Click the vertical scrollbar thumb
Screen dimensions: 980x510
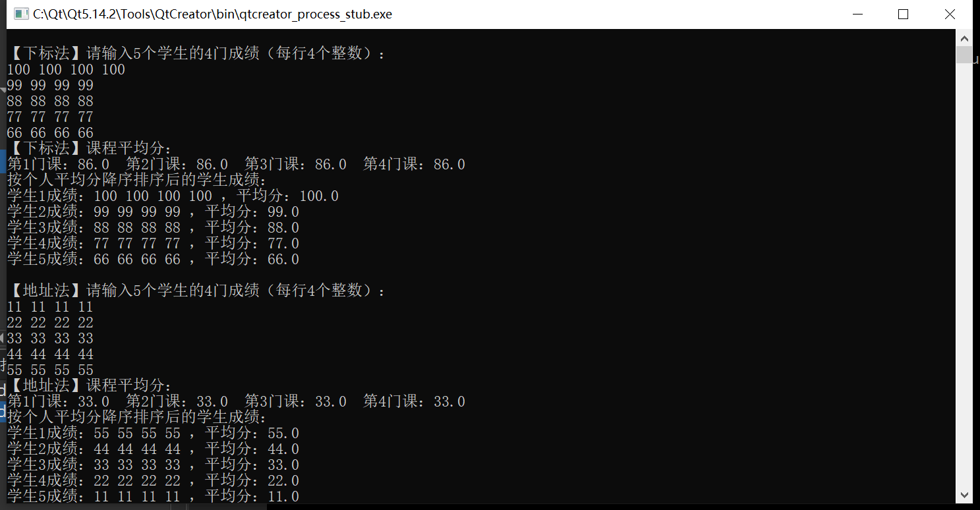tap(965, 55)
